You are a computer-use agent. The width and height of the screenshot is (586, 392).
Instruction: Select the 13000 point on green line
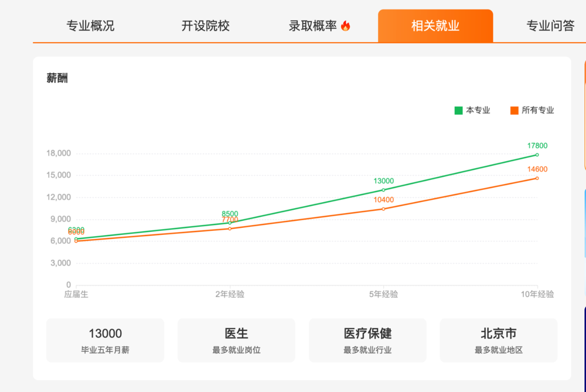[383, 190]
